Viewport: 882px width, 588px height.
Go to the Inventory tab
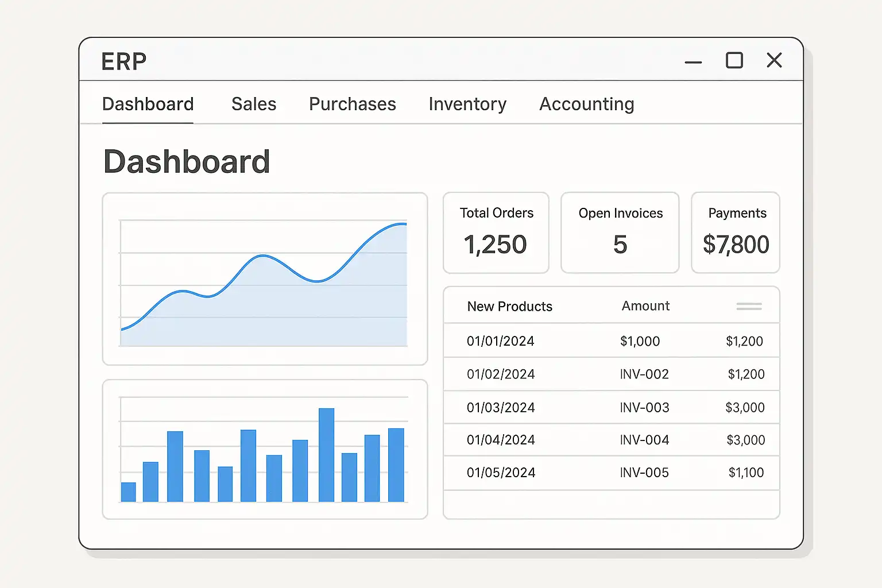[x=467, y=104]
